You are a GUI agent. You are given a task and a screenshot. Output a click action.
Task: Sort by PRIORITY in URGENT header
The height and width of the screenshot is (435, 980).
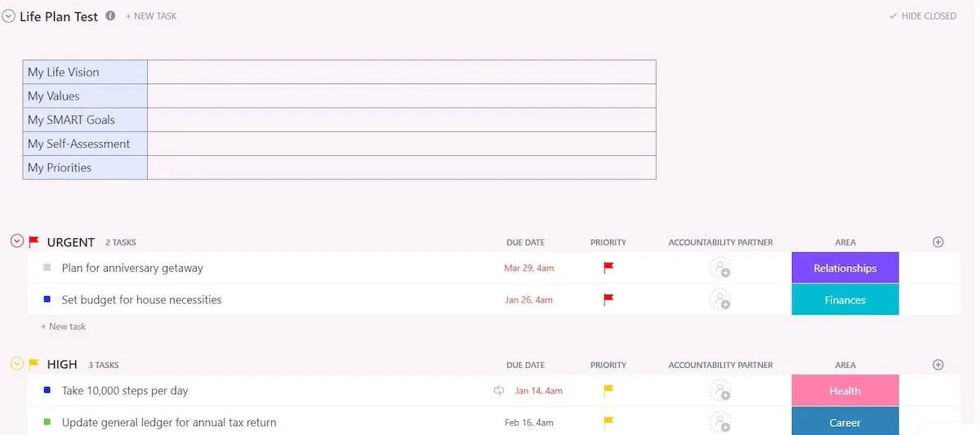[608, 242]
